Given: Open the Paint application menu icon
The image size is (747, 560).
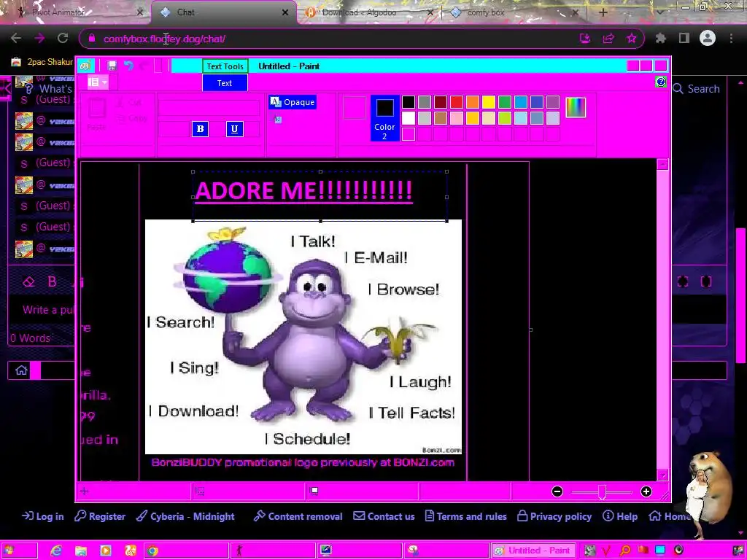Looking at the screenshot, I should coord(85,66).
